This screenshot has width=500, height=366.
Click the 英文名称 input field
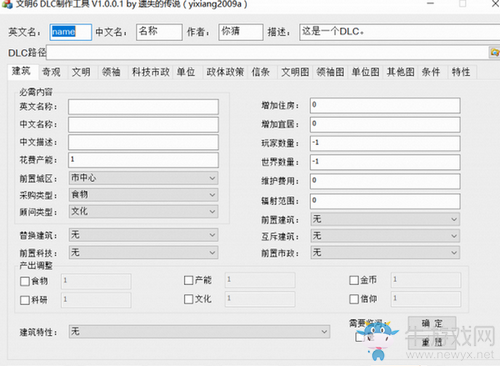point(144,107)
